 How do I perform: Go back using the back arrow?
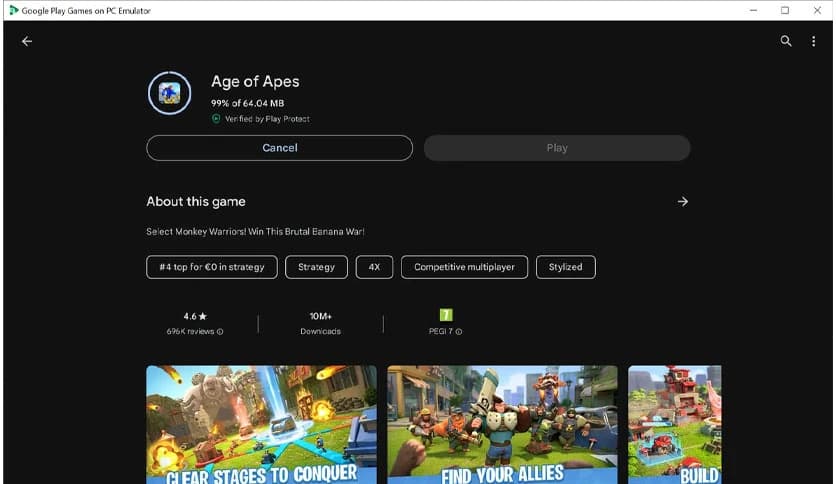pyautogui.click(x=27, y=41)
